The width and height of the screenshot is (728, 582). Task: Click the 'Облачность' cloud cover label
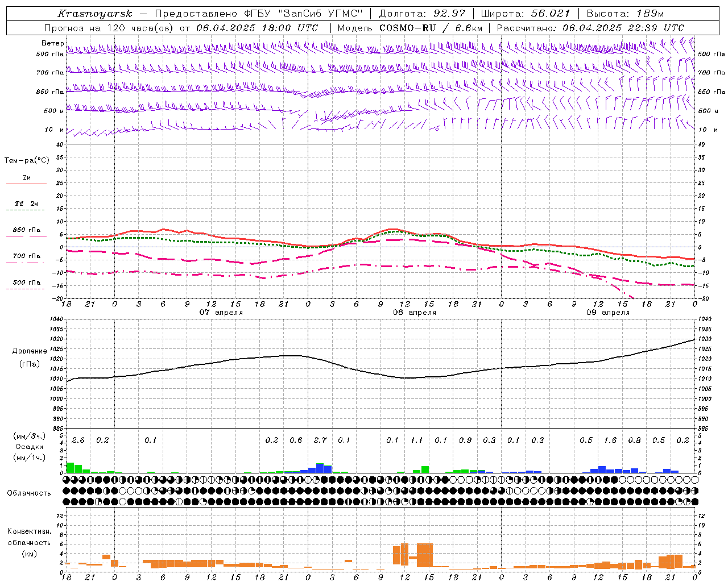tap(29, 493)
